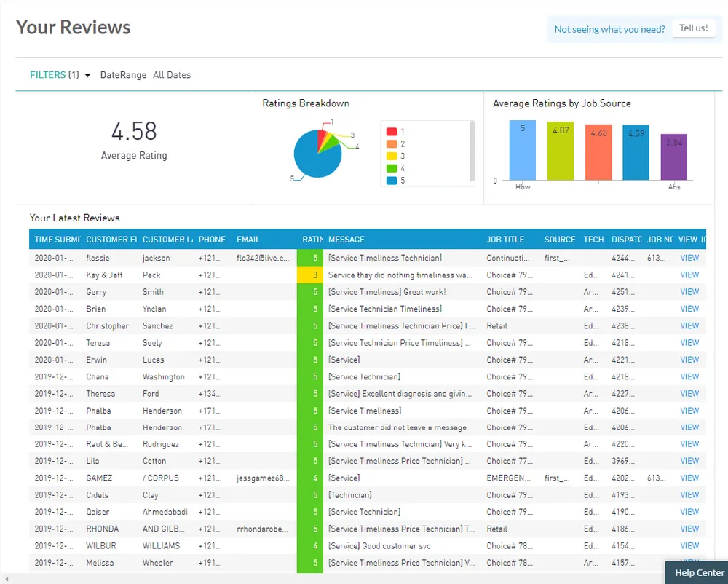The image size is (728, 584).
Task: Select the purple Ahs bar showing 3.84
Action: click(x=673, y=157)
